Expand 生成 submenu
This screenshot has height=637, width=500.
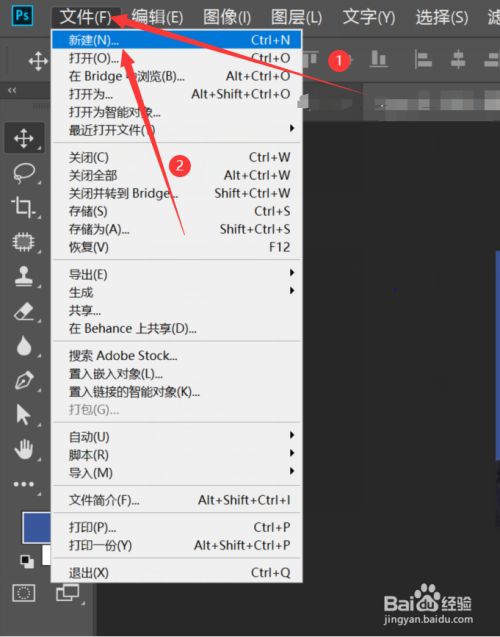click(x=177, y=292)
